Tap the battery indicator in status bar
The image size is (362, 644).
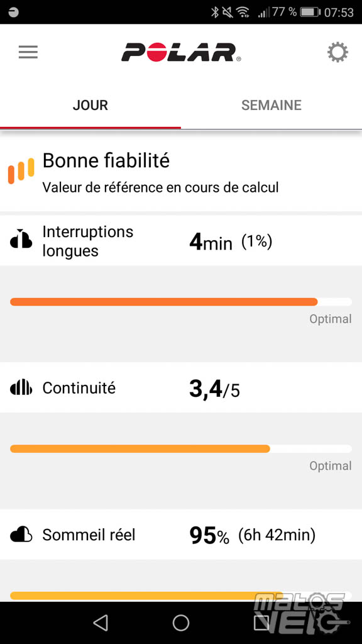[310, 12]
